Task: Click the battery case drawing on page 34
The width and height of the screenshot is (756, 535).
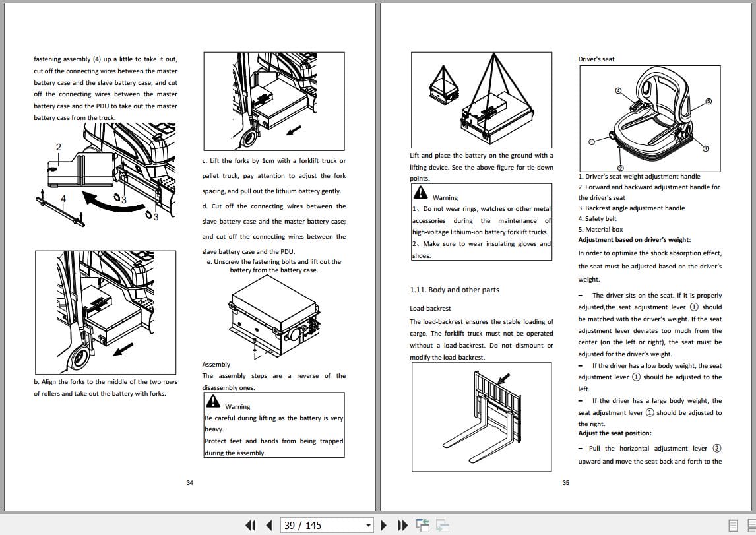Action: coord(274,317)
